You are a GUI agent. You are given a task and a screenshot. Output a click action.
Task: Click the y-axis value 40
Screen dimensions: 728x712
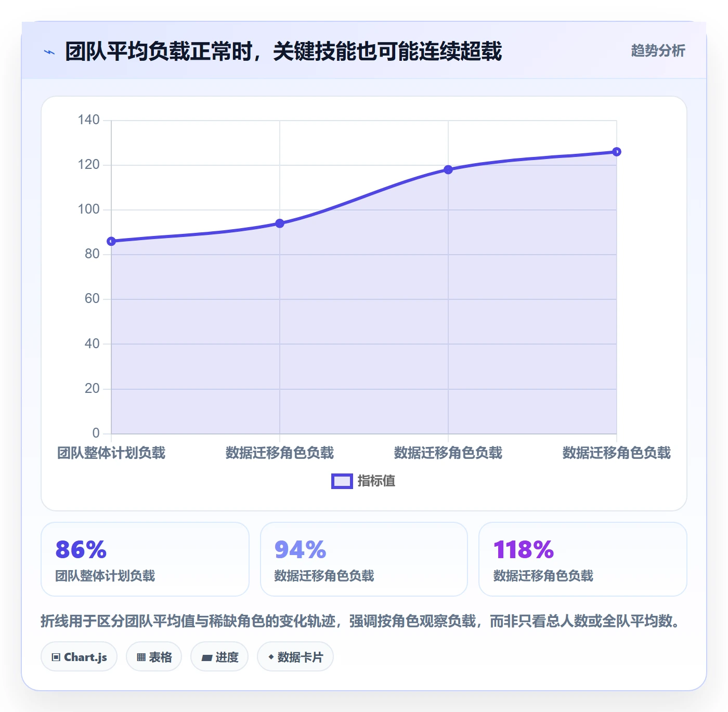click(x=92, y=344)
